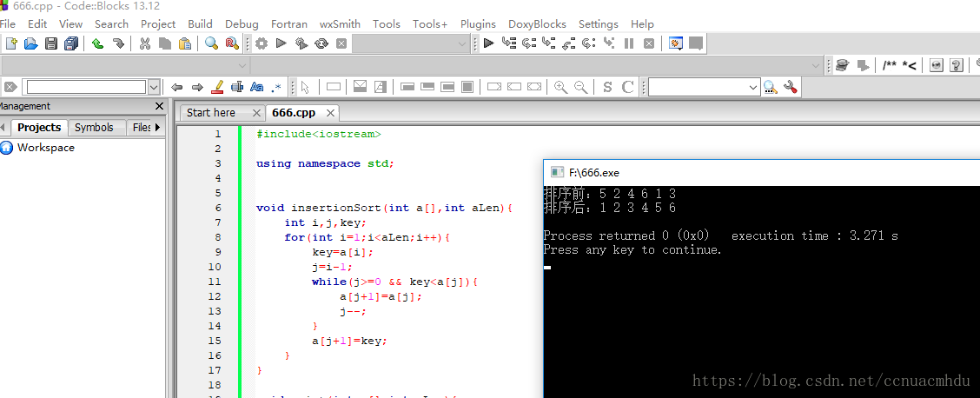Screen dimensions: 980x398
Task: Zoom in with the magnifier plus icon
Action: coord(560,87)
